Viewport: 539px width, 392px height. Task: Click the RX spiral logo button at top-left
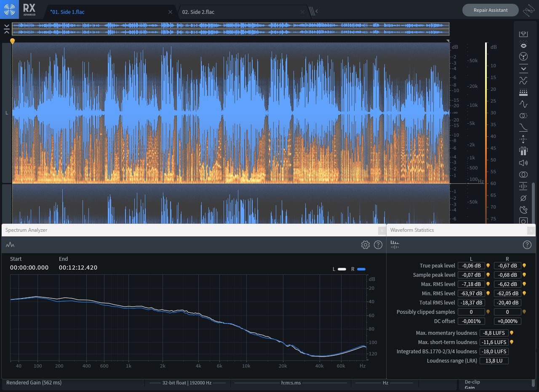pyautogui.click(x=9, y=9)
